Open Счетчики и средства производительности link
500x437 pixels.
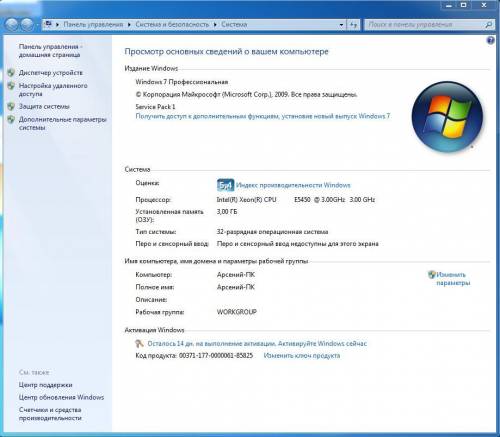[x=50, y=414]
